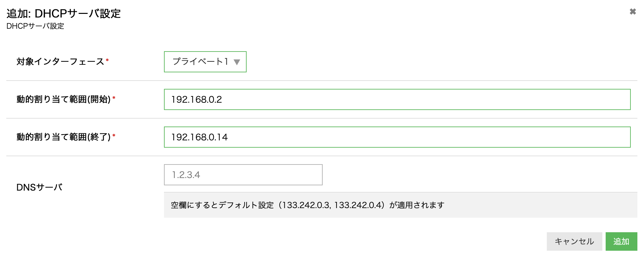
Task: Click デフォルト設定 wording in the DNS hint
Action: click(246, 205)
